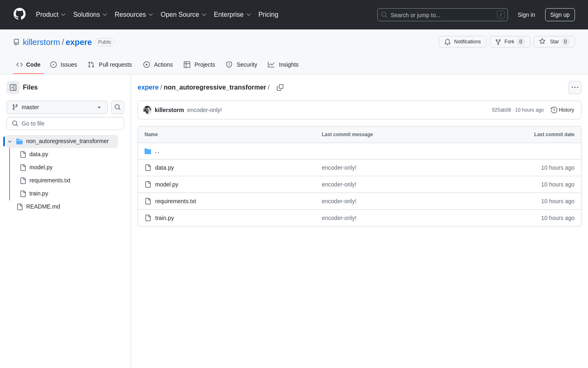Viewport: 588px width, 368px height.
Task: Open the killerstorm owner link
Action: click(x=41, y=42)
